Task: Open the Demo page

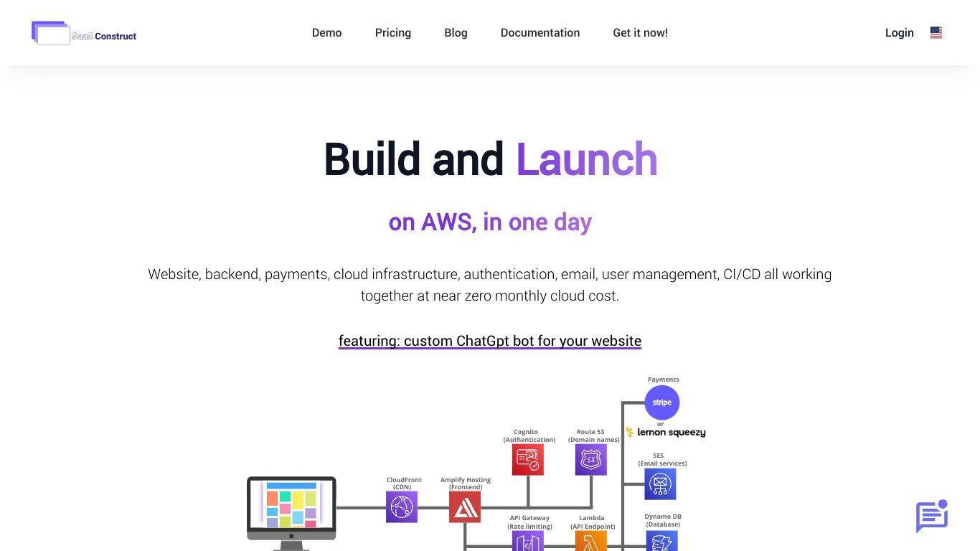Action: pyautogui.click(x=326, y=33)
